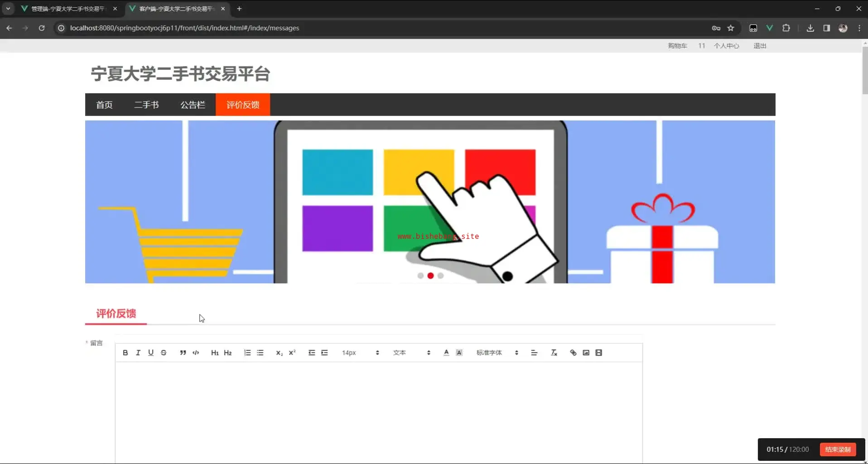Image resolution: width=868 pixels, height=464 pixels.
Task: Click the 结束录制 stop recording button
Action: (x=838, y=449)
